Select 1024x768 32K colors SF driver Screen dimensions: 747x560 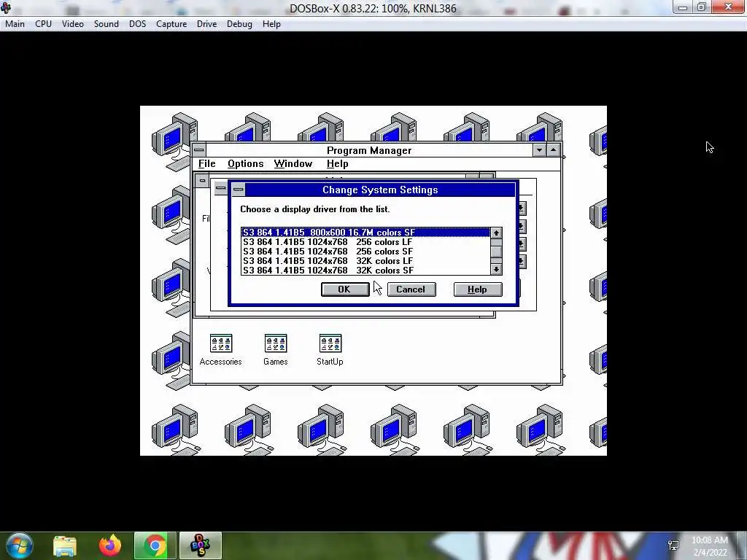point(365,271)
